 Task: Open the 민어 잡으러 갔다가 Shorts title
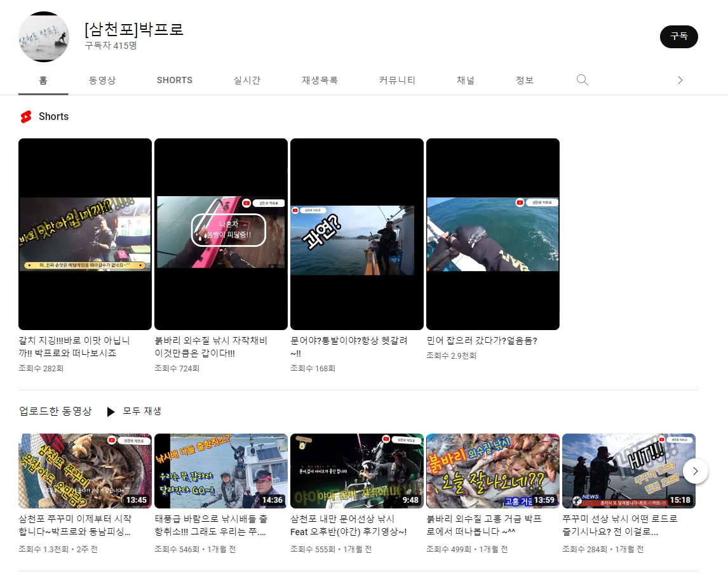pyautogui.click(x=482, y=341)
